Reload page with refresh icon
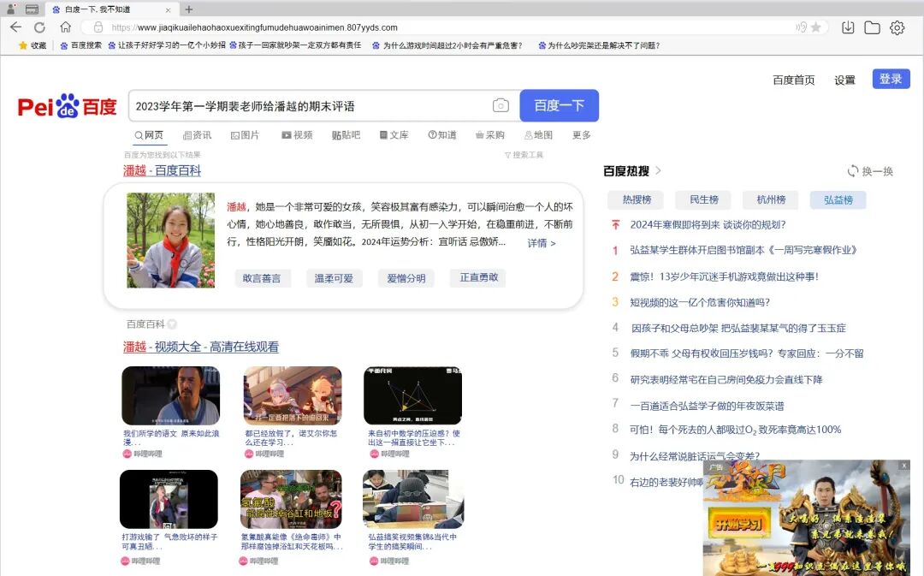Screen dimensions: 924x576 [x=39, y=27]
